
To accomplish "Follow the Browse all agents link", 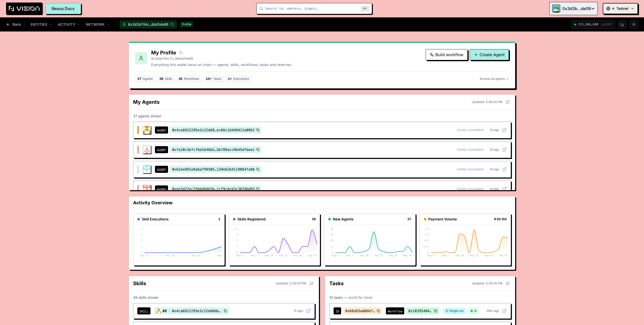I will [494, 79].
